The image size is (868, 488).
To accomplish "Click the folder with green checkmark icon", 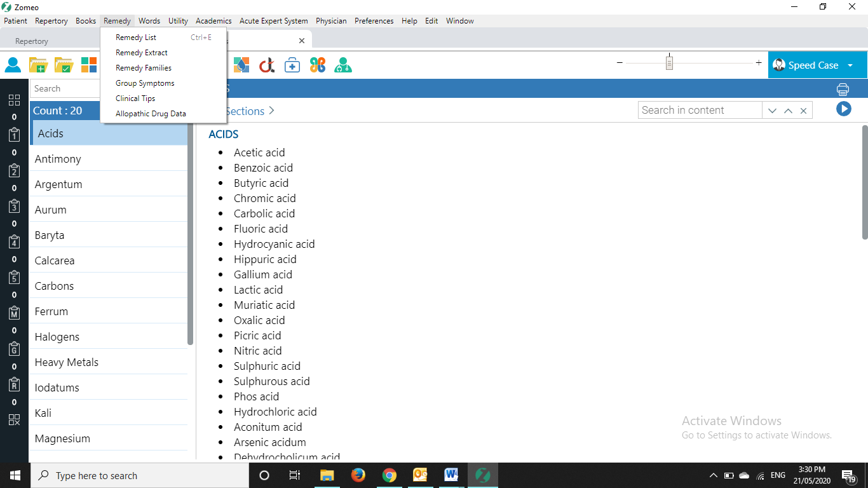I will pos(64,65).
